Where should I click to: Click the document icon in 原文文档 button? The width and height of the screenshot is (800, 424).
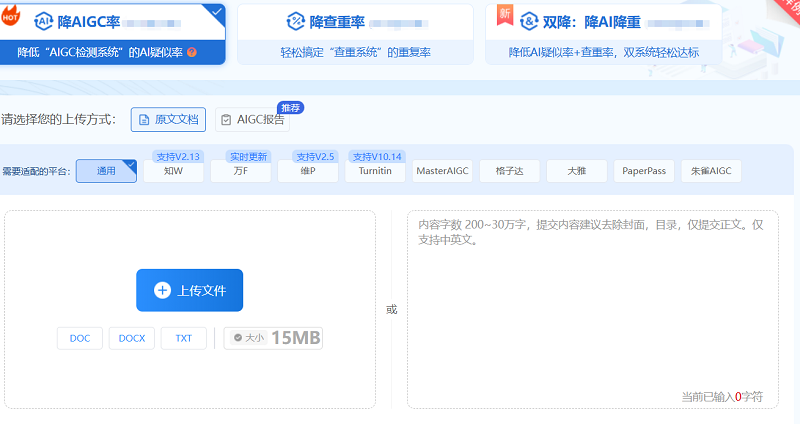[x=144, y=120]
